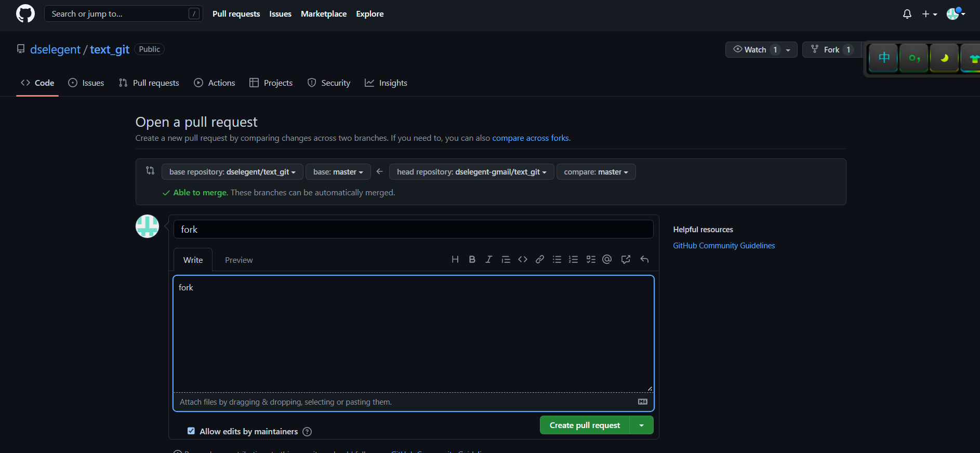Click the compare branches swap icon
The height and width of the screenshot is (453, 980).
150,170
